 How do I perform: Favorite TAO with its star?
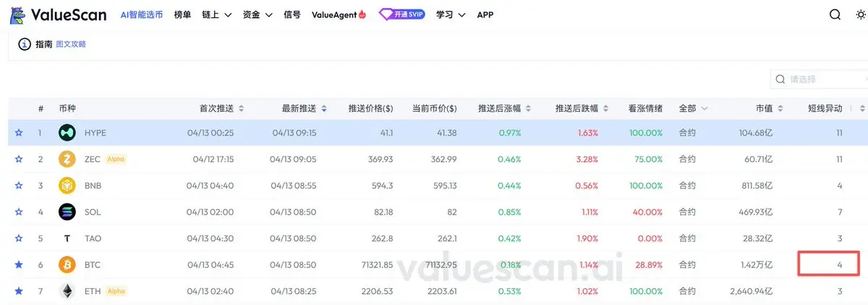(x=19, y=238)
